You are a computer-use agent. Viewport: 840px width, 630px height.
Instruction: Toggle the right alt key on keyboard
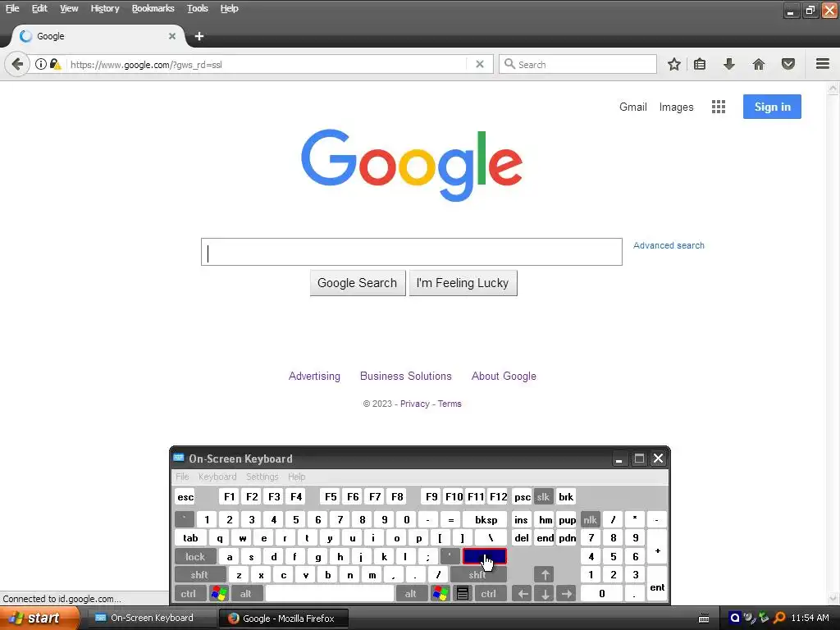(x=411, y=593)
